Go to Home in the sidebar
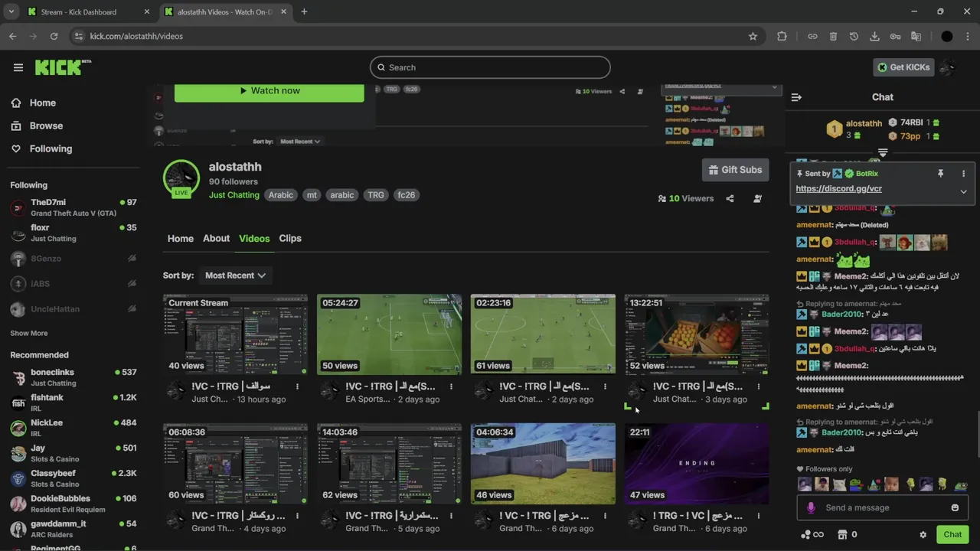The image size is (980, 551). coord(43,103)
